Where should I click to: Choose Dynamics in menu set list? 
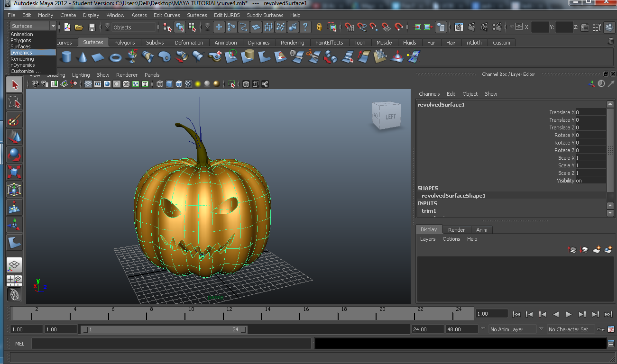tap(33, 53)
